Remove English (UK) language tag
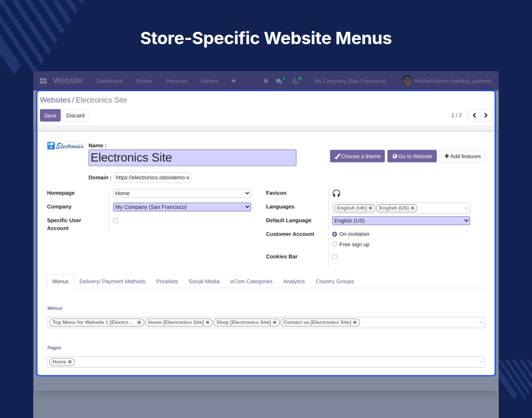This screenshot has width=532, height=418. click(x=370, y=208)
